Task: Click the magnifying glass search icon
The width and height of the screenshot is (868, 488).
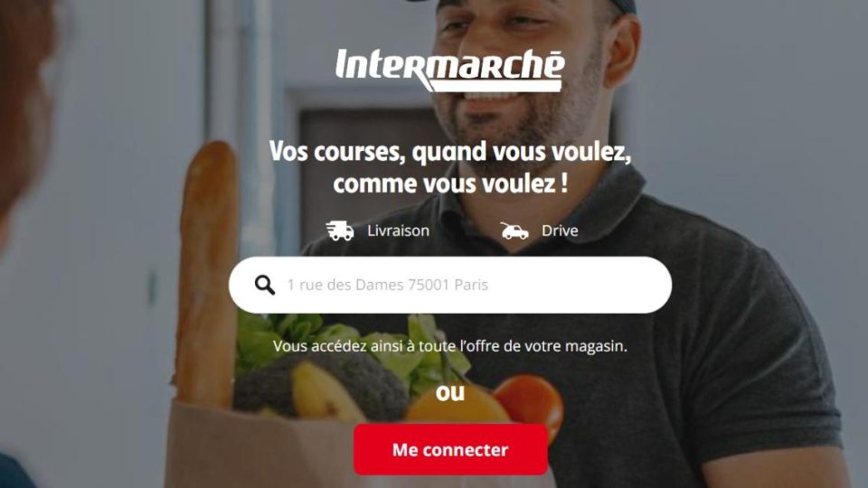Action: pos(265,285)
